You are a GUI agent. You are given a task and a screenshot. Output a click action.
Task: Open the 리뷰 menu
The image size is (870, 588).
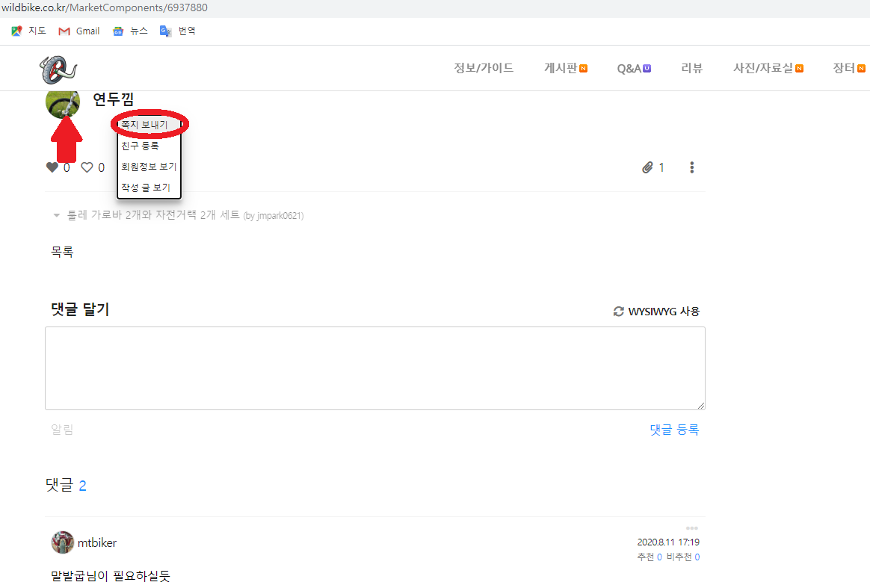pos(692,68)
